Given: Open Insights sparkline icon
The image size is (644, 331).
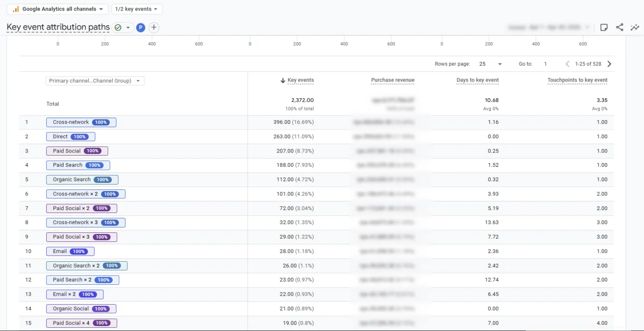Looking at the screenshot, I should pyautogui.click(x=635, y=27).
